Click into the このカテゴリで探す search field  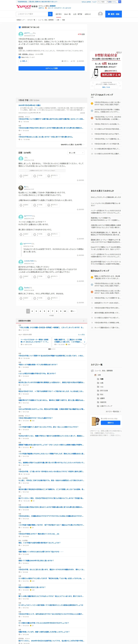coord(32,14)
